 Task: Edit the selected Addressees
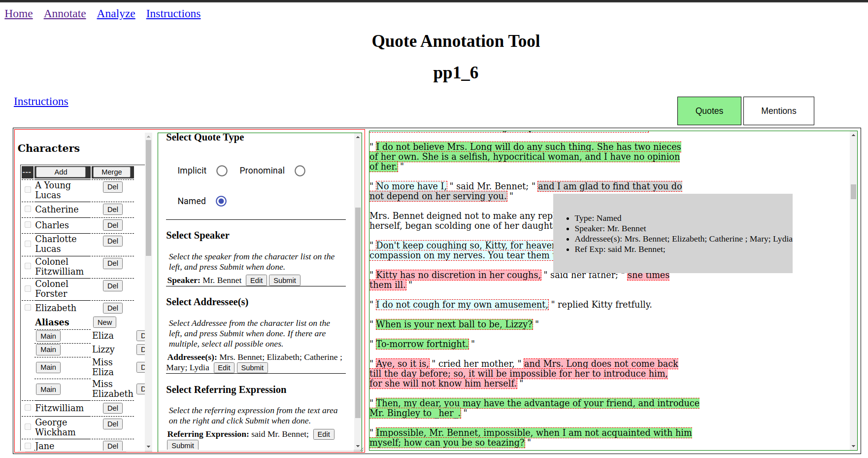(x=224, y=368)
